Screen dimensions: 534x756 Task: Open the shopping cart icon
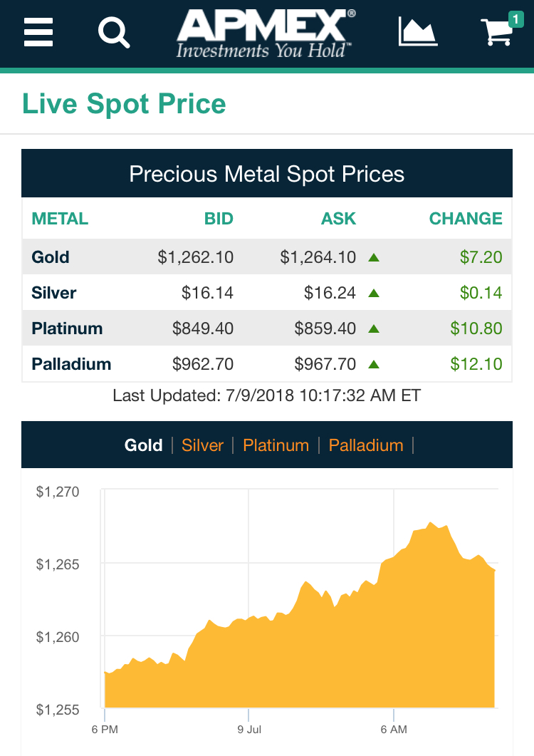tap(497, 33)
